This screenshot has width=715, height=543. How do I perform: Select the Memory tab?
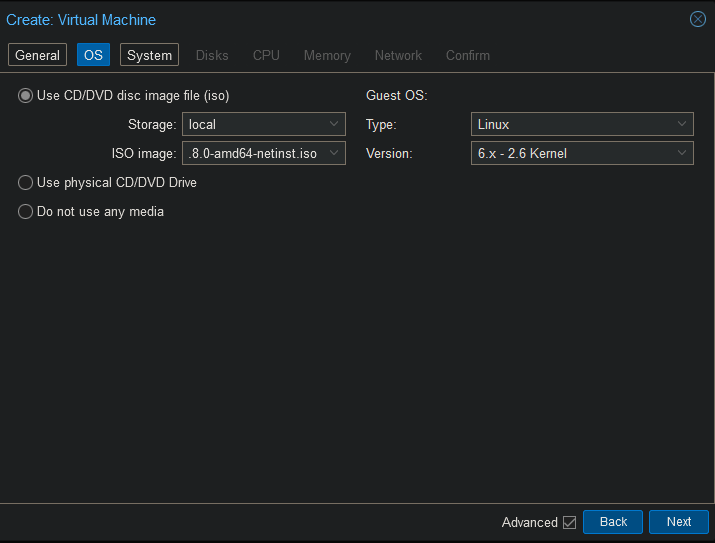(327, 55)
